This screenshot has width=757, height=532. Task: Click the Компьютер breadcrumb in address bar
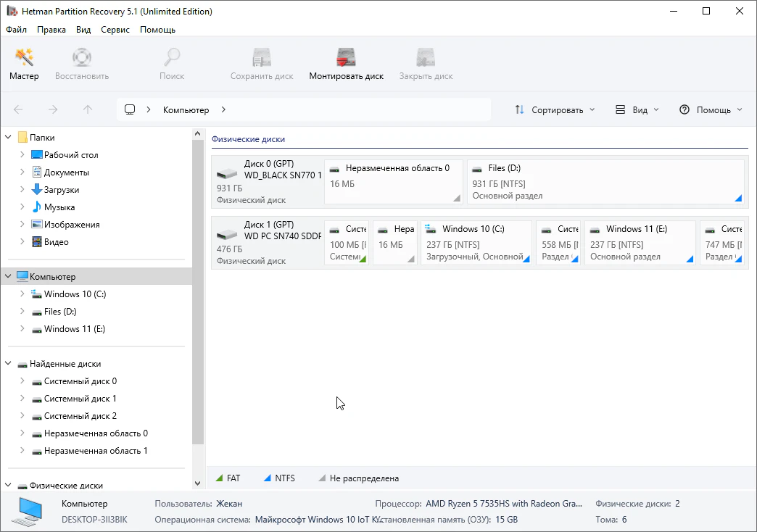point(186,110)
